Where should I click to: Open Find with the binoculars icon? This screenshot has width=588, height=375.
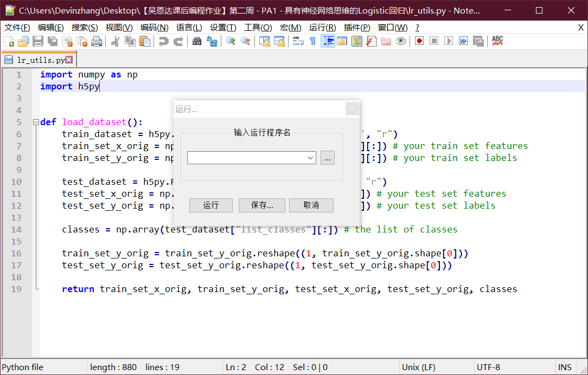(197, 41)
